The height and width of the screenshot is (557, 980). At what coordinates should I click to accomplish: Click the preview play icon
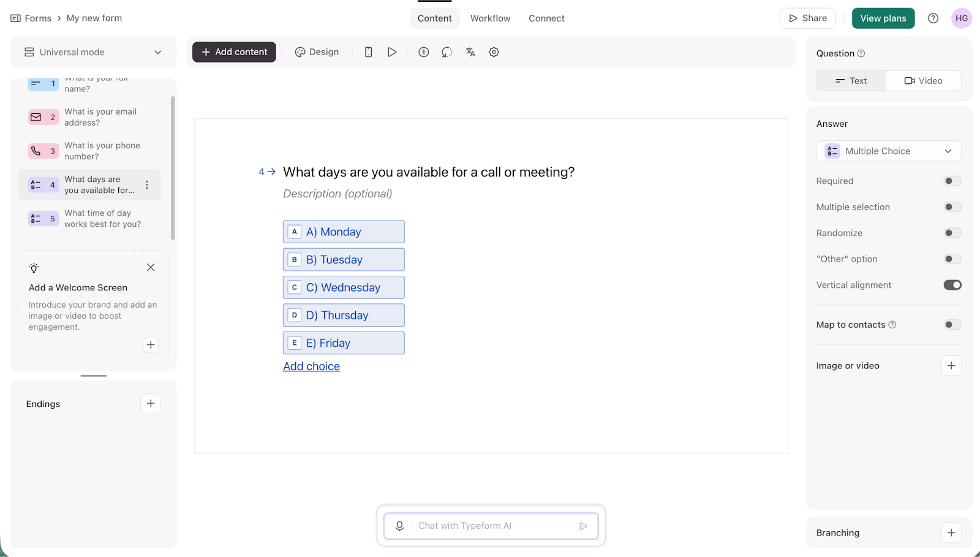392,52
